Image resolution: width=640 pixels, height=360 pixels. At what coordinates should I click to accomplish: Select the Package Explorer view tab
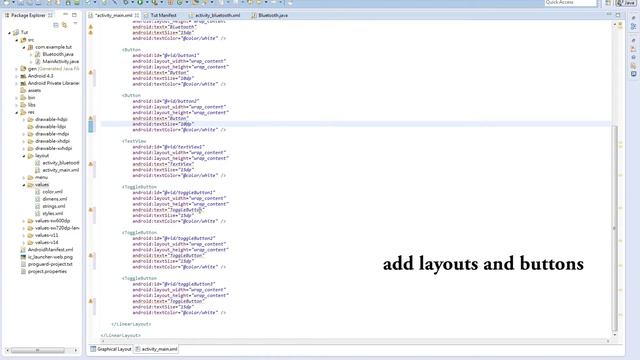pos(29,15)
